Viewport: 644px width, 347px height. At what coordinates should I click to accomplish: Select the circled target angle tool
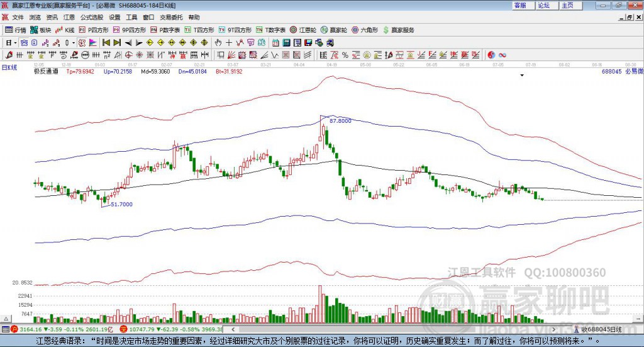point(128,55)
